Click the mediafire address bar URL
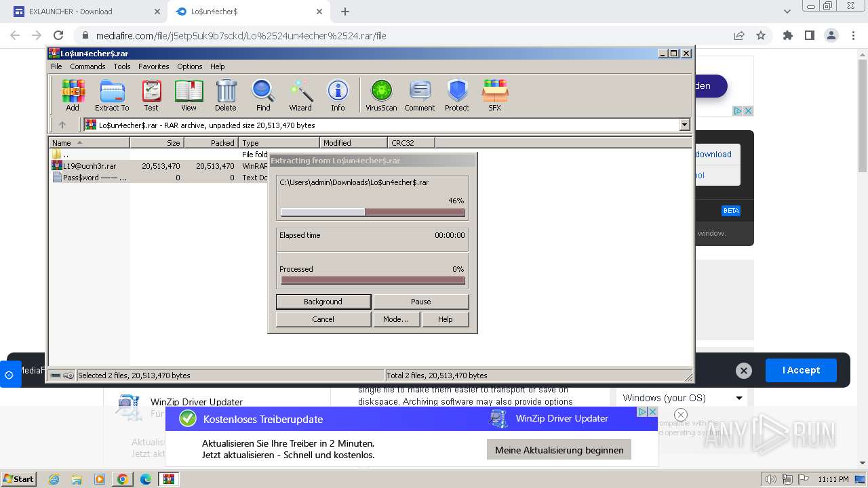The width and height of the screenshot is (868, 488). (241, 36)
